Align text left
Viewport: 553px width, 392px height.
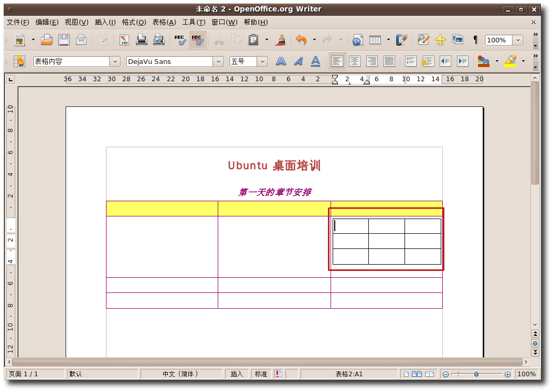[x=337, y=61]
